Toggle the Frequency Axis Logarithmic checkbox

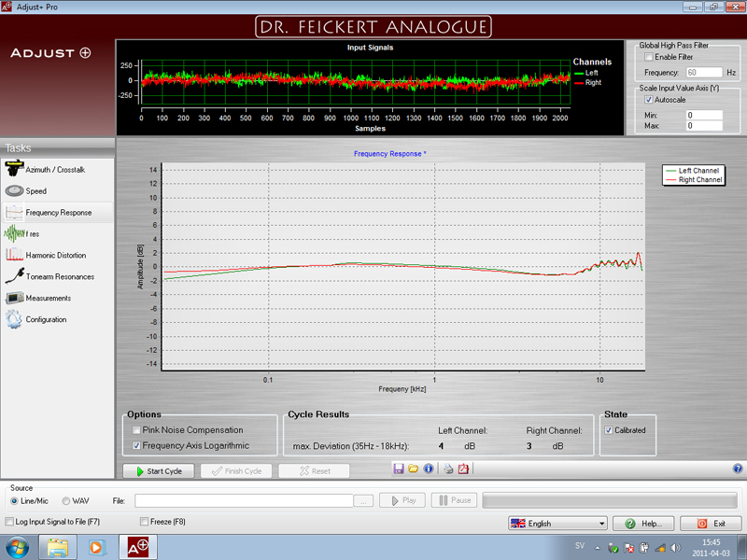(137, 446)
